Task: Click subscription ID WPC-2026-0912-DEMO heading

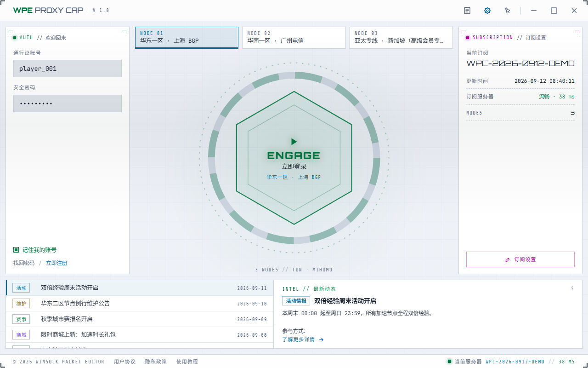Action: (520, 63)
